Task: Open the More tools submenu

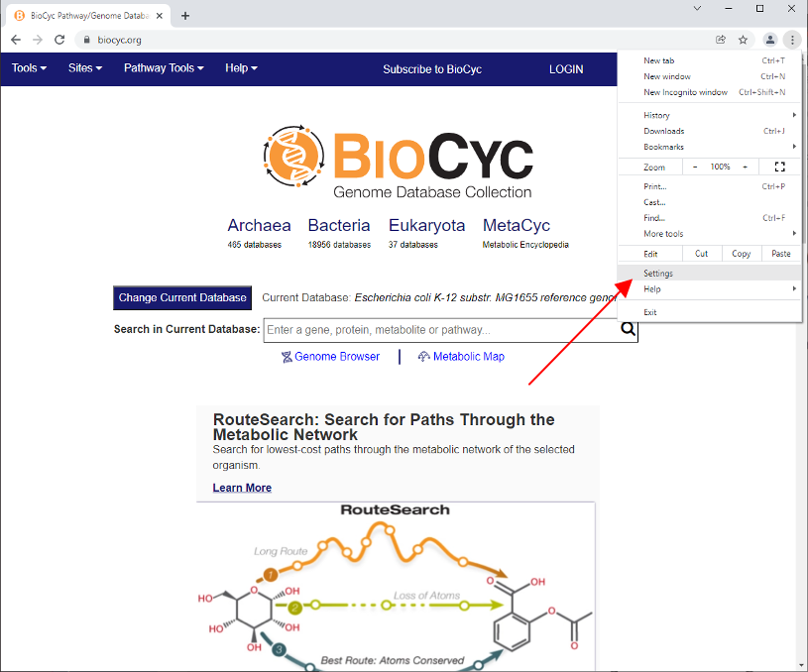Action: tap(663, 234)
